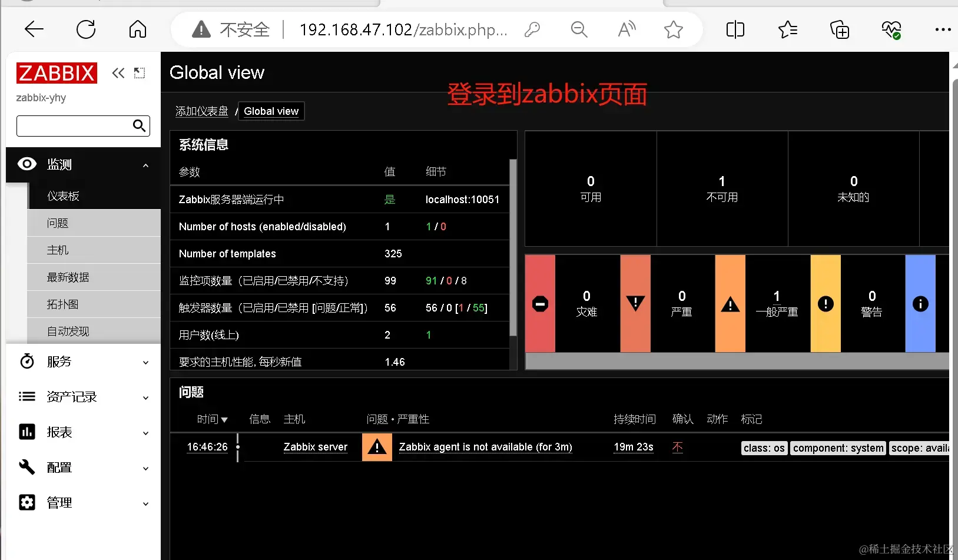Click the sidebar search magnifier icon
Image resolution: width=958 pixels, height=560 pixels.
(140, 125)
